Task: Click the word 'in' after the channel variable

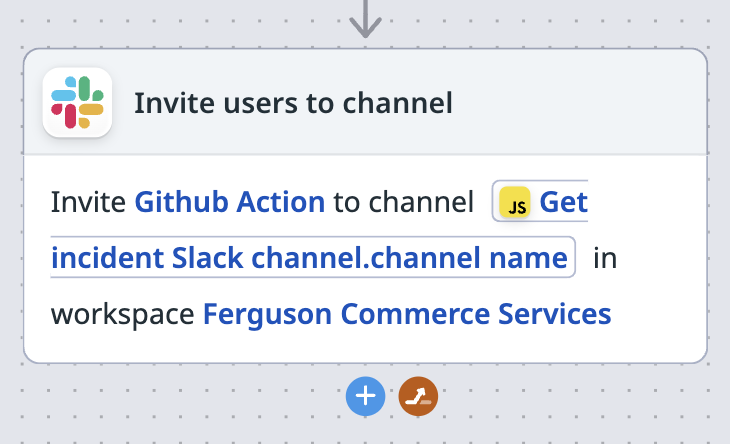Action: coord(604,258)
